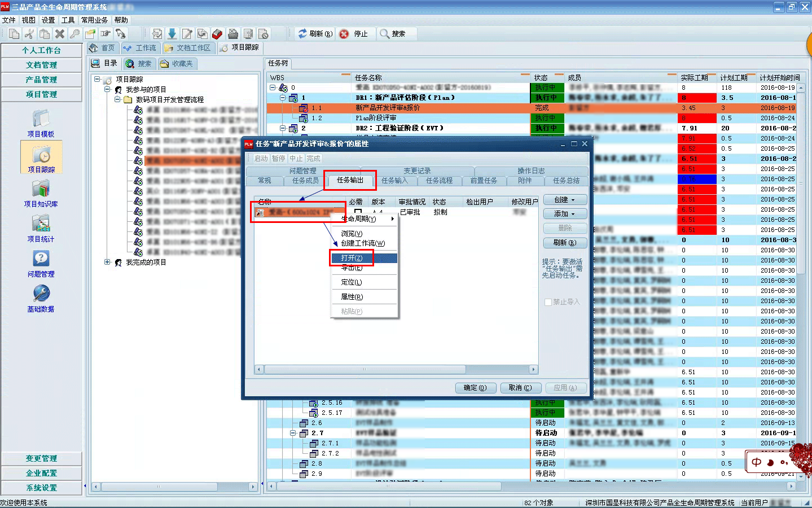Open 基础数据 icon in sidebar
The height and width of the screenshot is (508, 812).
click(41, 294)
